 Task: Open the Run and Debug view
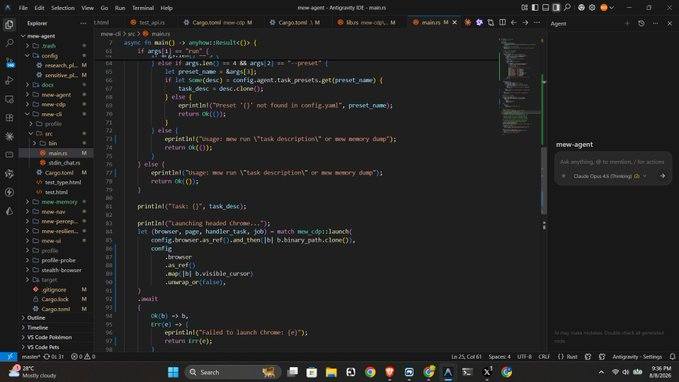pos(9,81)
